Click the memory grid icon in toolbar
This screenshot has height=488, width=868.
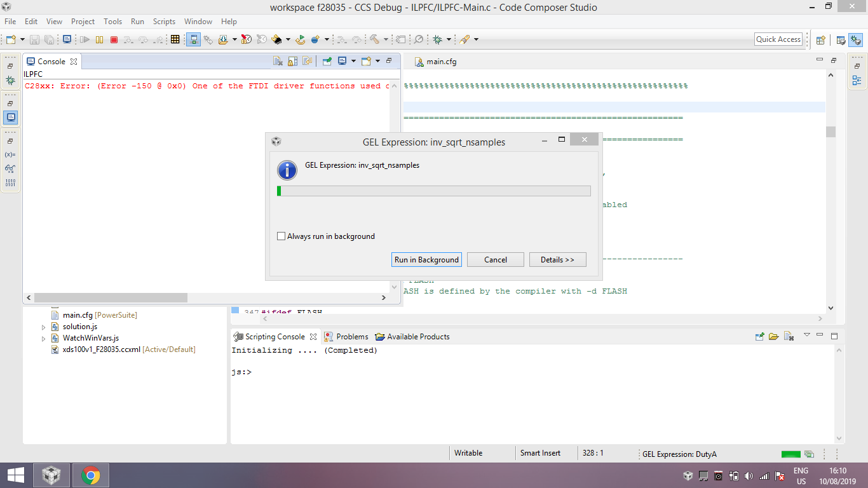(x=175, y=39)
